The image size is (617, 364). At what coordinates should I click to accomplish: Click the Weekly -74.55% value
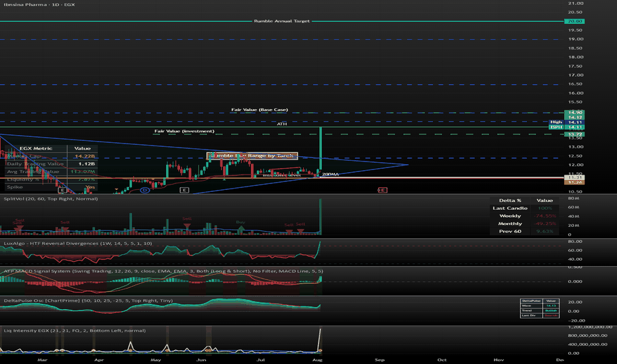[x=545, y=216]
